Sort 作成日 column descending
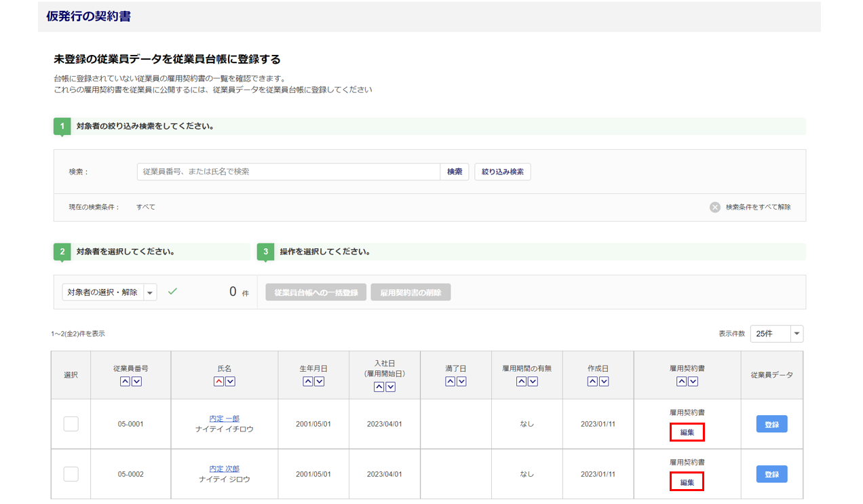 (604, 382)
